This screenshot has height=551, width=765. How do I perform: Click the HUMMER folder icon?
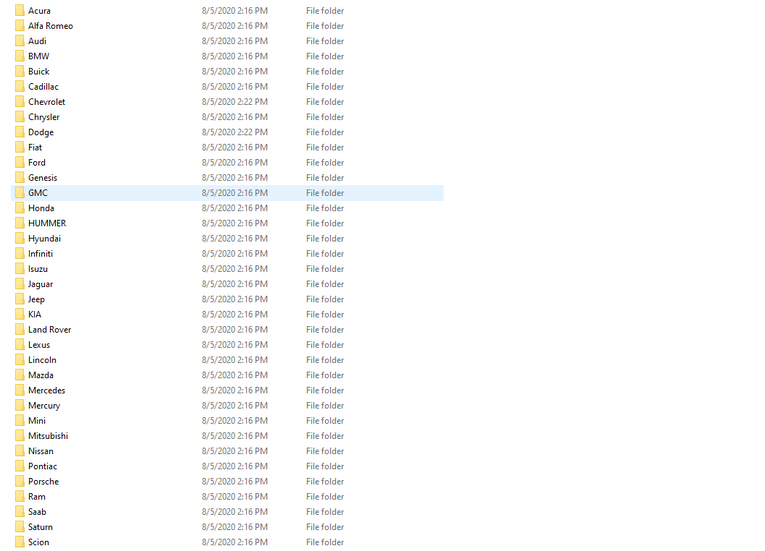coord(20,223)
